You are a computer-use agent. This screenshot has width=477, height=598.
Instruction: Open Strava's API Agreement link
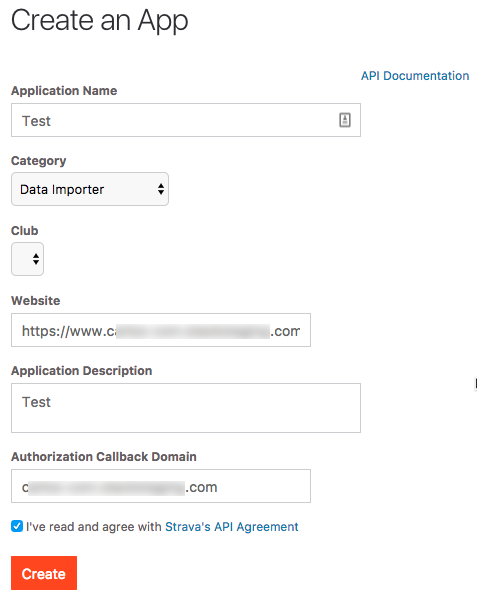(231, 527)
